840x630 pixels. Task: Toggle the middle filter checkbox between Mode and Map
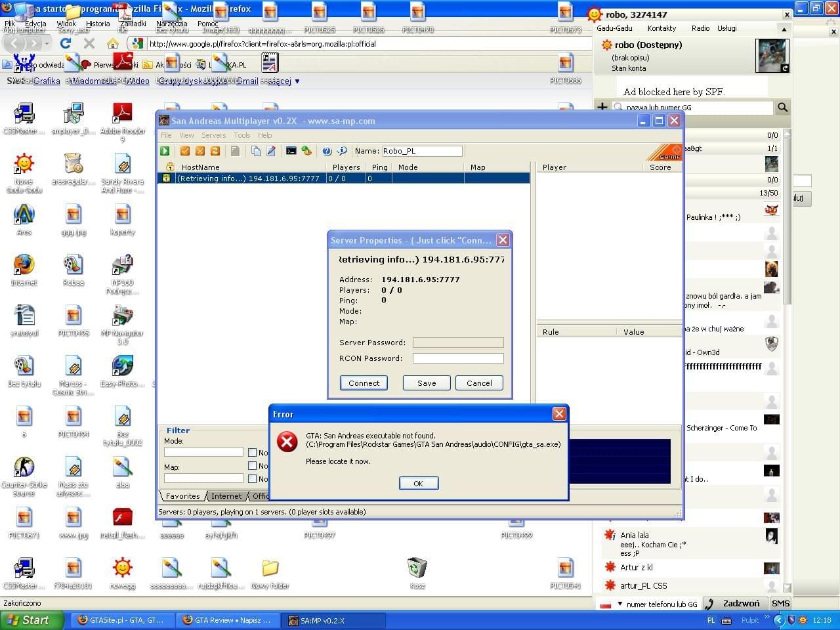click(x=252, y=465)
